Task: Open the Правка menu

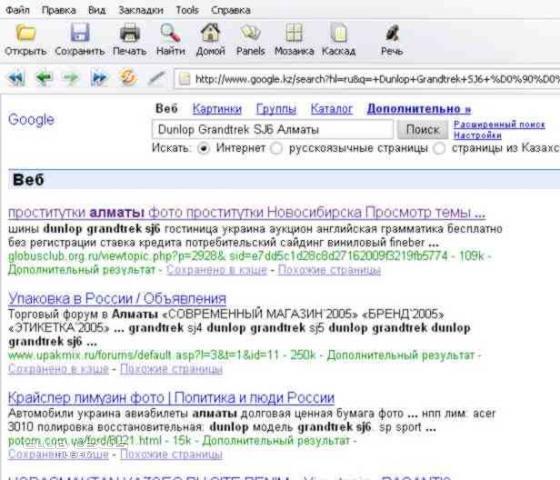Action: [x=59, y=10]
